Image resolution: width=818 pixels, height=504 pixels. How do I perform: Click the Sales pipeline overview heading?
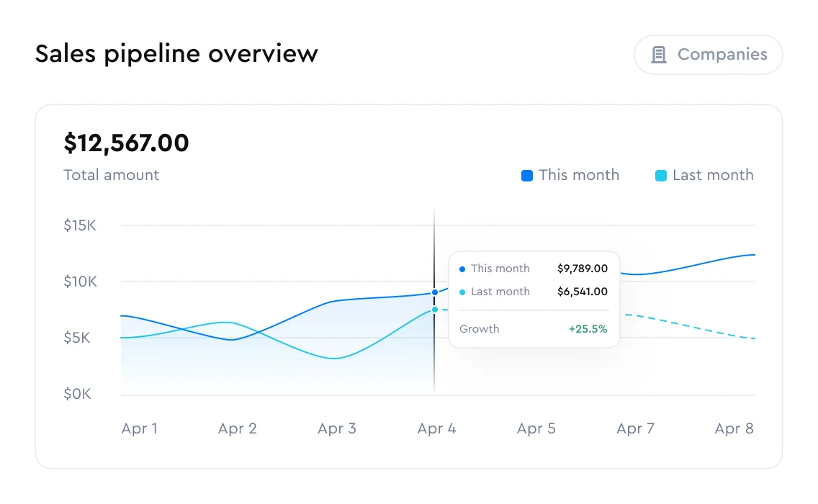pos(176,54)
